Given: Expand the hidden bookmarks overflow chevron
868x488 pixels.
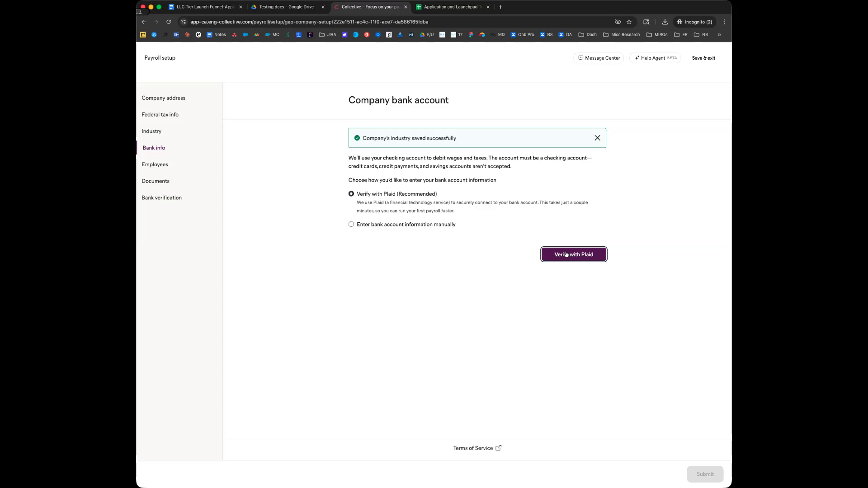Looking at the screenshot, I should [x=719, y=35].
